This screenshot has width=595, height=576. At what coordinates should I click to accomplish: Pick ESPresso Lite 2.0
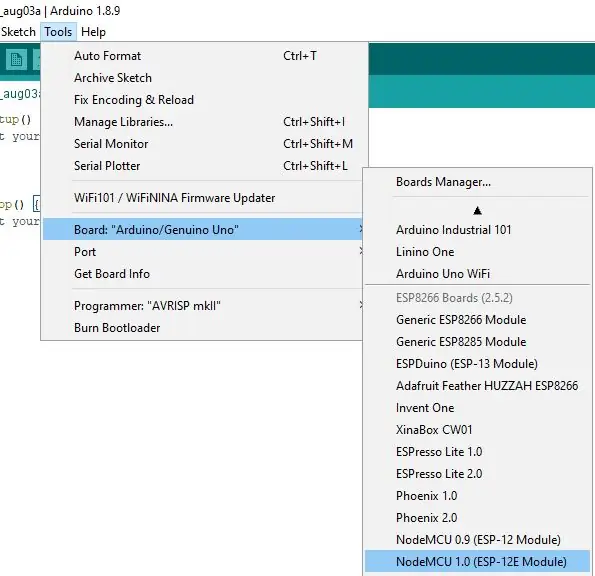[477, 474]
